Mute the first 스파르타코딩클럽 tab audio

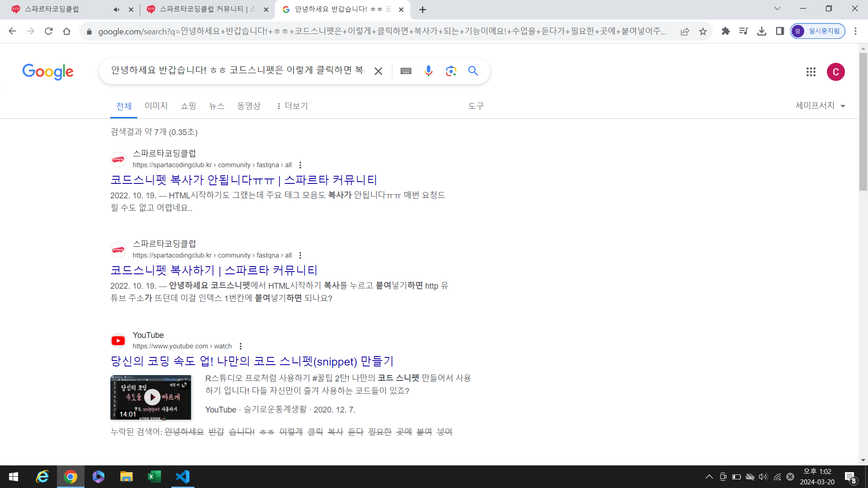coord(116,9)
